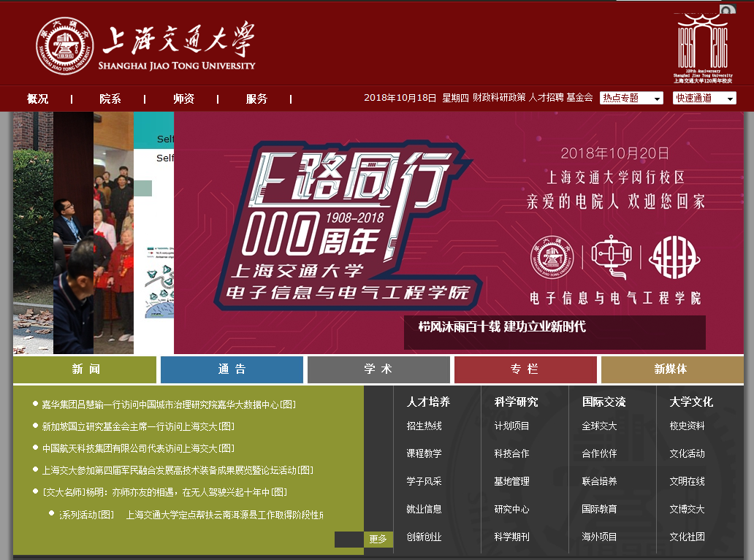Viewport: 754px width, 560px height.
Task: Open the 联合培养 link
Action: 599,481
